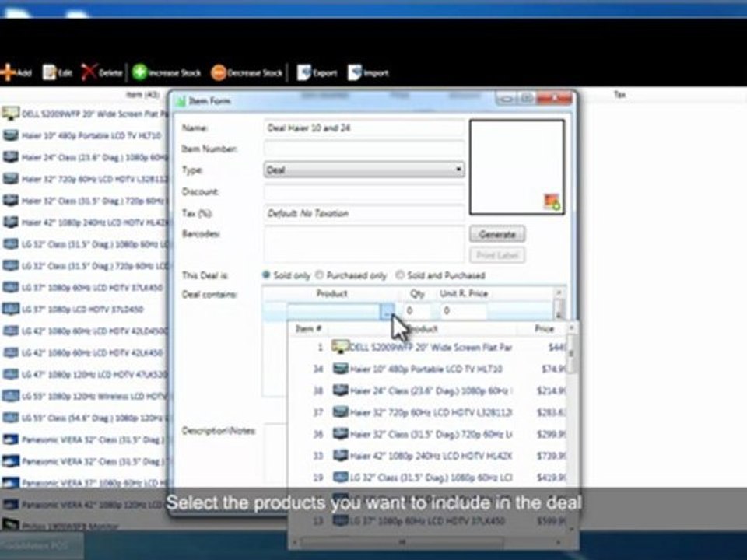Click the Discount input field
Screen dimensions: 747x560
tap(364, 191)
